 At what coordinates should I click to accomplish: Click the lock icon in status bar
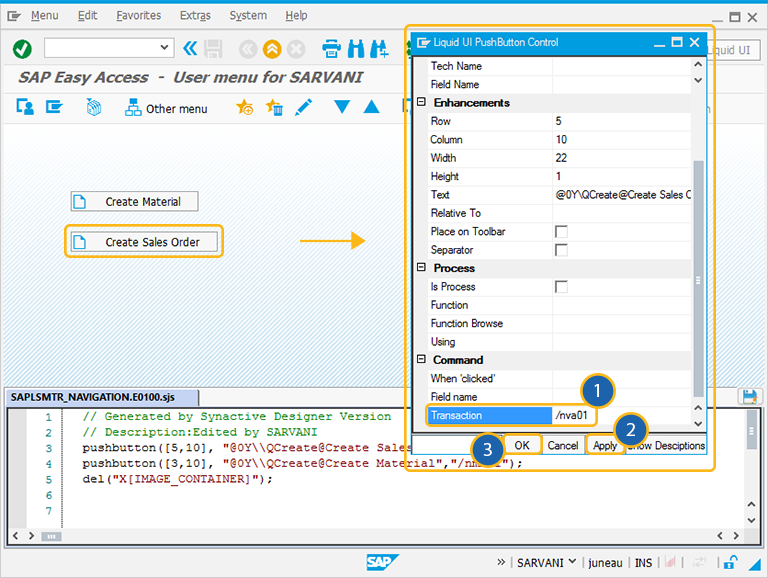tap(730, 562)
